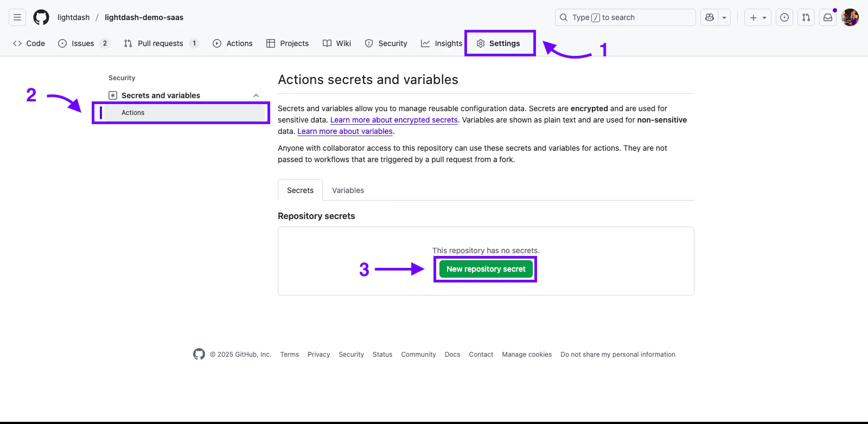Open Learn more about encrypted secrets link
This screenshot has width=868, height=424.
394,120
